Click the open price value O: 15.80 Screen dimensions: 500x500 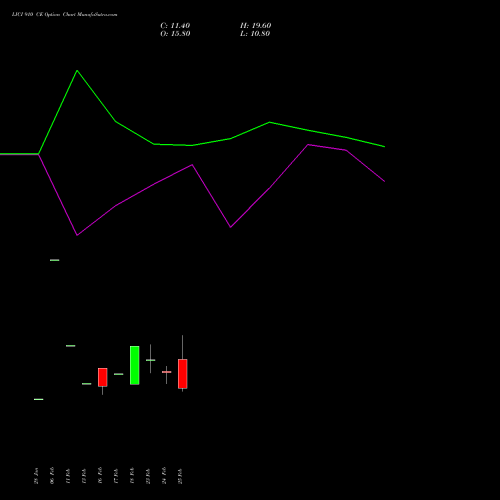(x=175, y=34)
